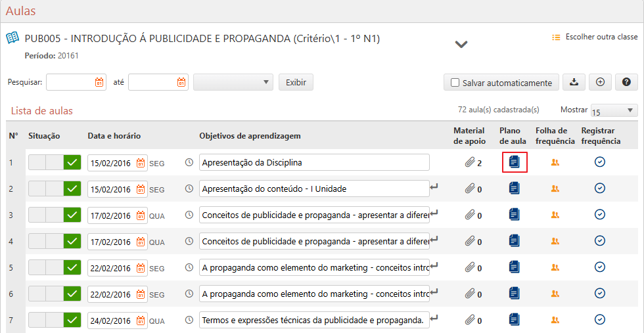Open the empty filter dropdown beside Exibir
644x333 pixels.
point(233,82)
